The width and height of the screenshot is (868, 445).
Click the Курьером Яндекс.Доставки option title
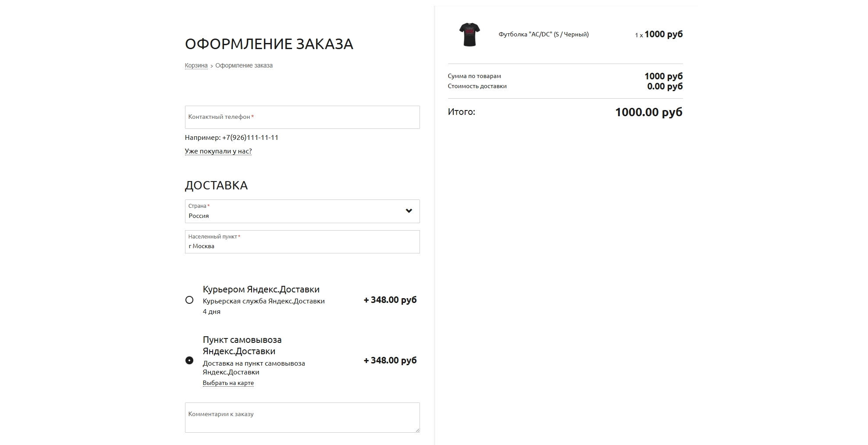(x=261, y=289)
